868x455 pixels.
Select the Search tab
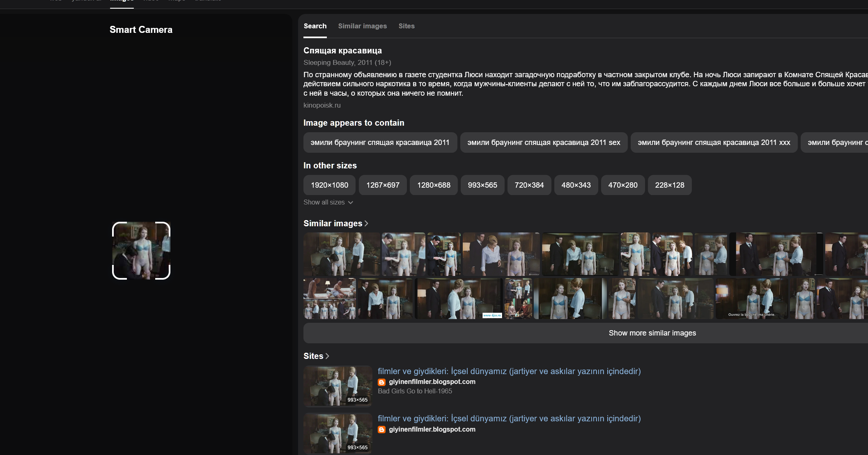tap(315, 26)
